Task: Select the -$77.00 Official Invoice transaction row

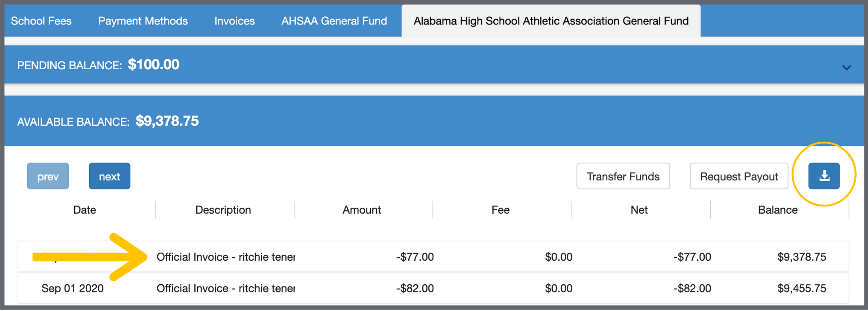Action: (433, 257)
